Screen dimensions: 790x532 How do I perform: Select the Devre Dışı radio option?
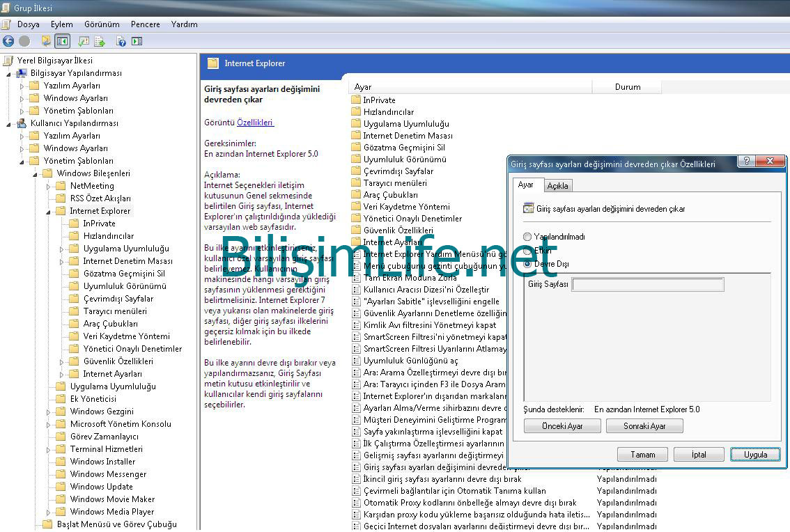[527, 264]
